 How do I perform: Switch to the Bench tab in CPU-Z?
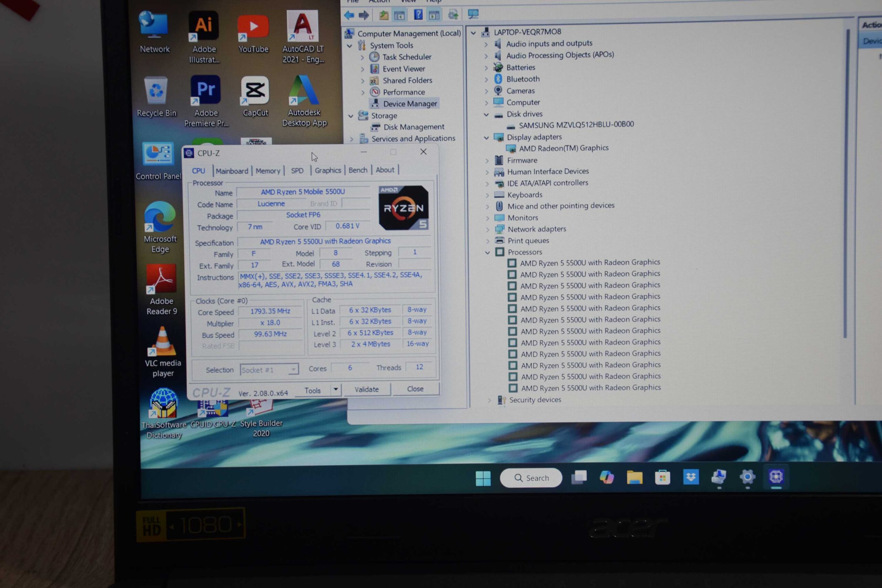click(358, 170)
